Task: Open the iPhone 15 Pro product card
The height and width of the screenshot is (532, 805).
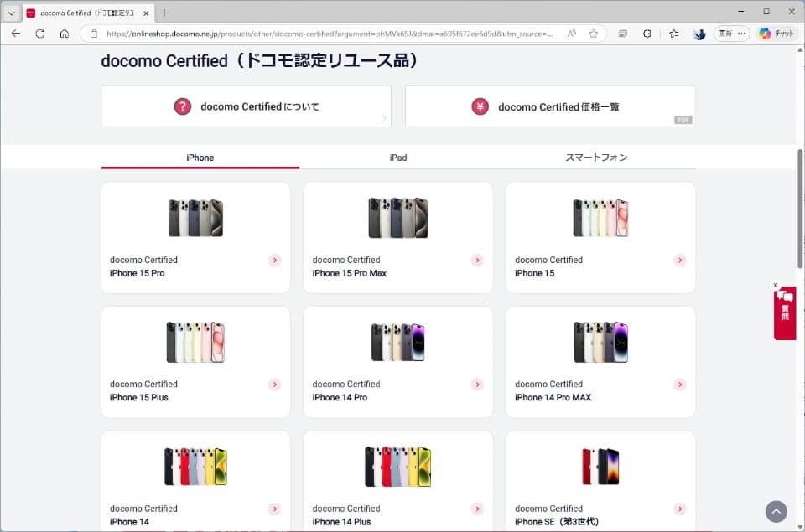Action: [x=195, y=238]
